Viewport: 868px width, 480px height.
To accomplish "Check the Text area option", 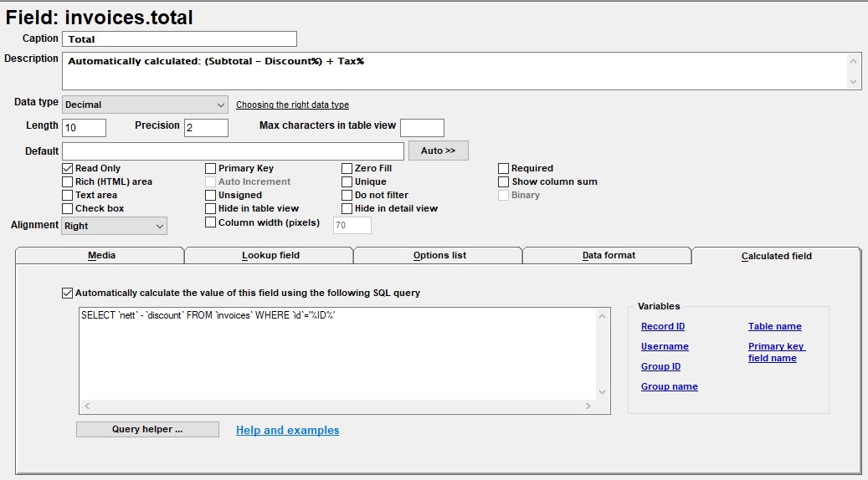I will tap(68, 195).
